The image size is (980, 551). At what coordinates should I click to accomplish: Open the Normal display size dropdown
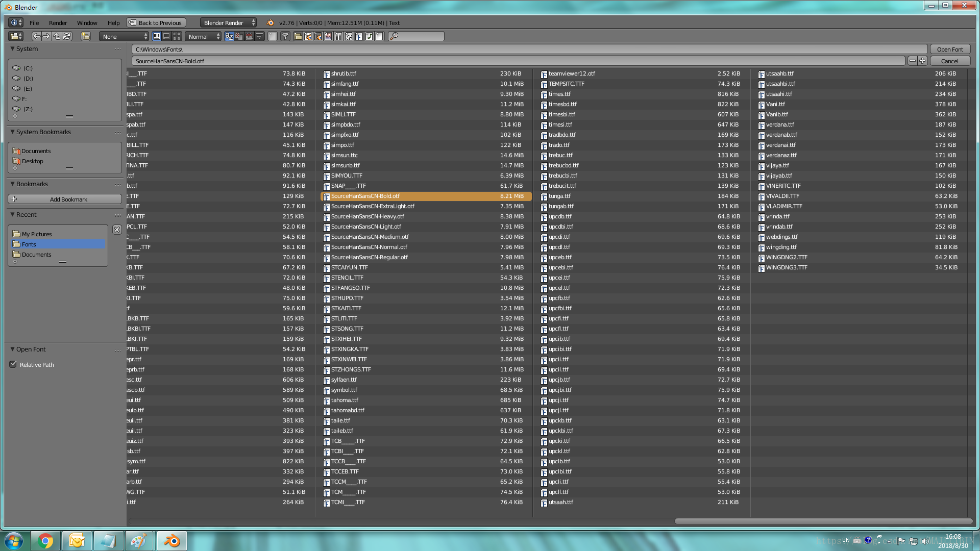pos(204,36)
